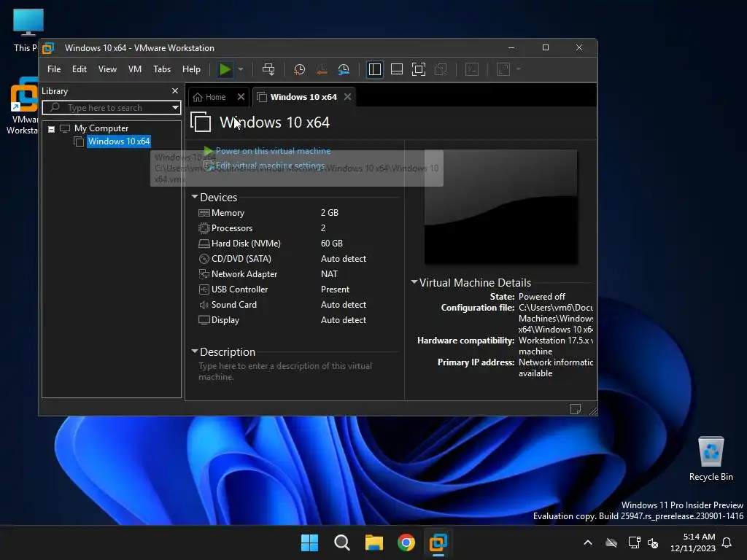Open the library search dropdown arrow
This screenshot has height=560, width=747.
click(175, 108)
